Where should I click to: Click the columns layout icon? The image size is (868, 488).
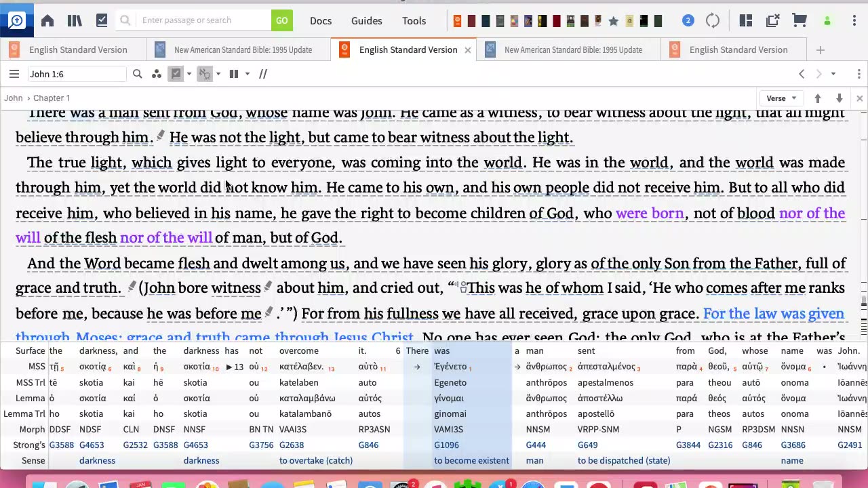coord(234,74)
